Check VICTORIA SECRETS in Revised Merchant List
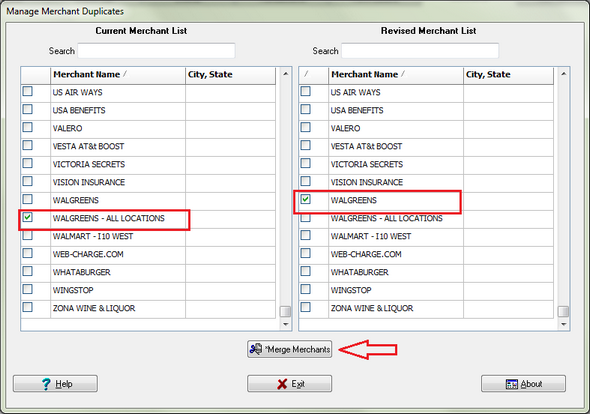 coord(306,163)
